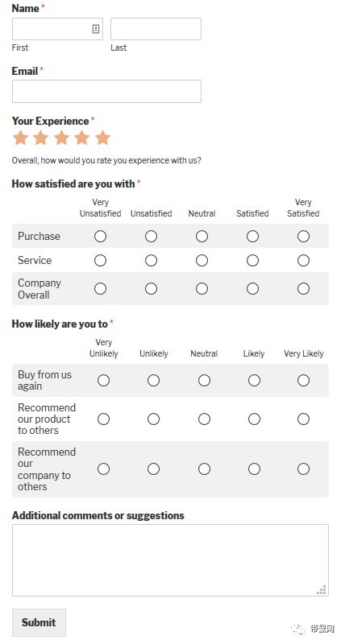345x644 pixels.
Task: Choose Likely for Recommend our product
Action: pos(254,419)
